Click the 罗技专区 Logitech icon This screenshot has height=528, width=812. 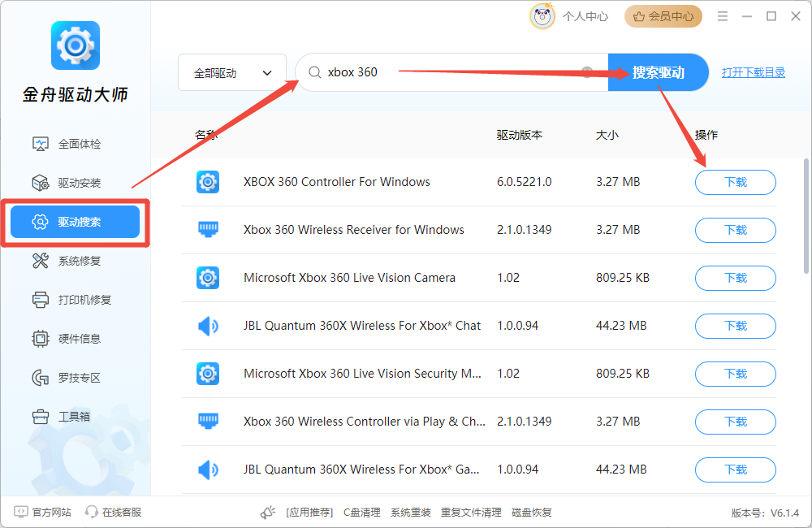(x=41, y=378)
